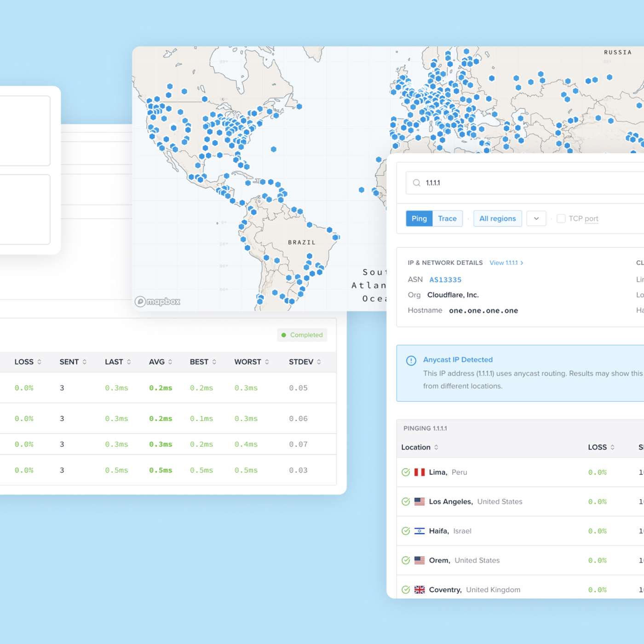Click the All regions button
644x644 pixels.
498,218
